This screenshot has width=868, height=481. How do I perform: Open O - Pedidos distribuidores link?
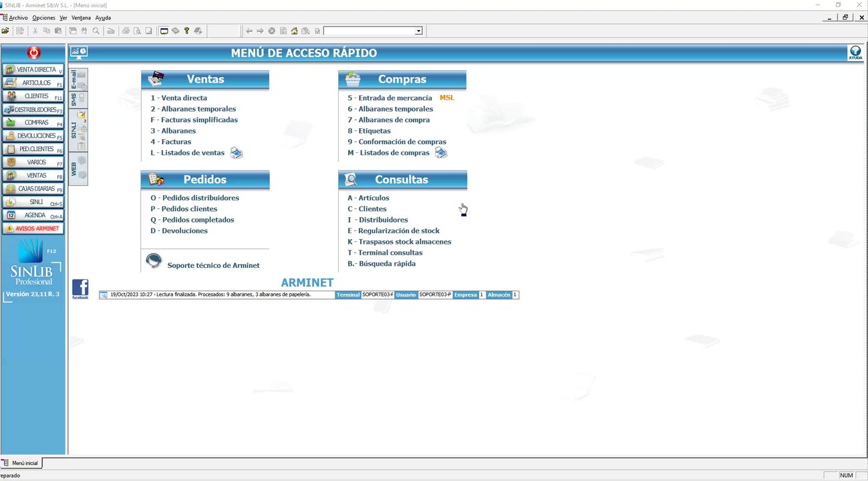coord(194,198)
